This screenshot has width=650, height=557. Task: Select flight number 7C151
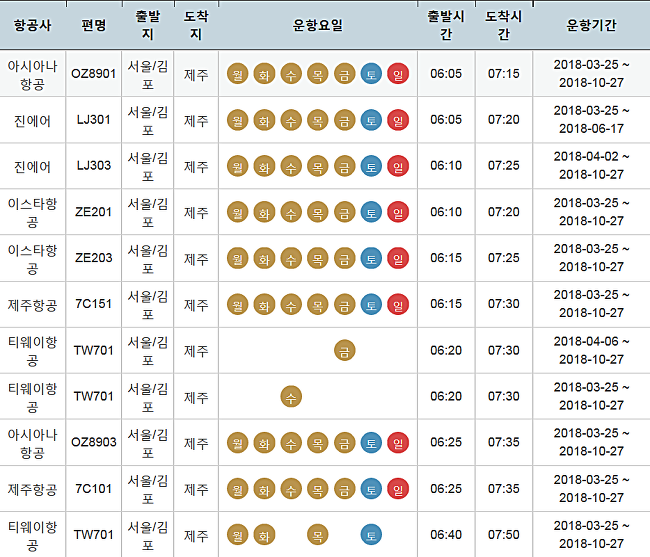(x=93, y=304)
